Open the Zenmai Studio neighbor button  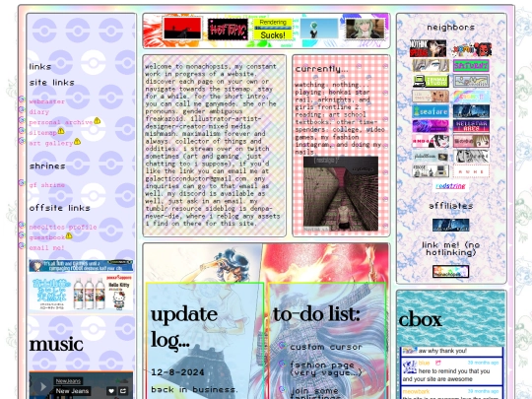[x=431, y=81]
